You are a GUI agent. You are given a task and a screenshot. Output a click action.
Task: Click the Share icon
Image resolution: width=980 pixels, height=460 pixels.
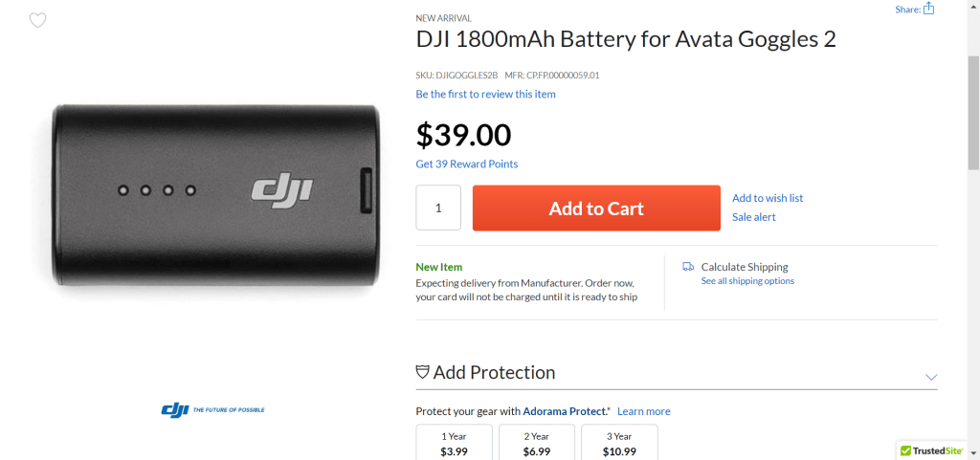point(928,9)
